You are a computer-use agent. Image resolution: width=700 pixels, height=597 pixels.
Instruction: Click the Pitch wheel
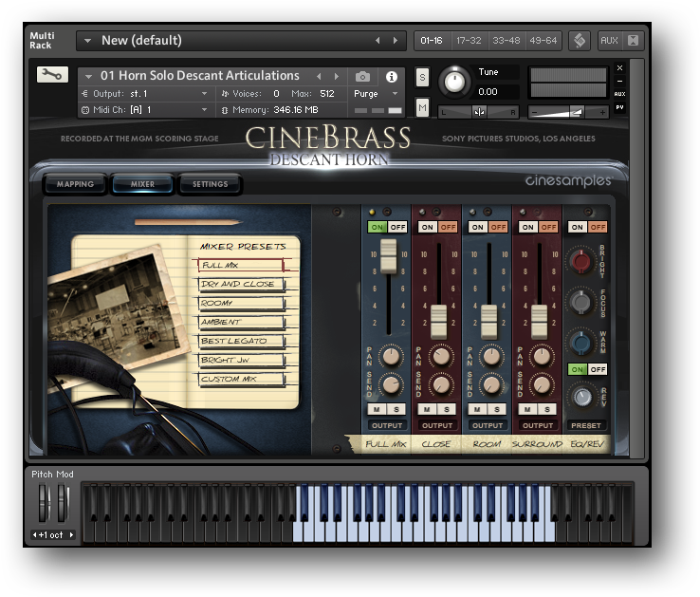pos(44,504)
